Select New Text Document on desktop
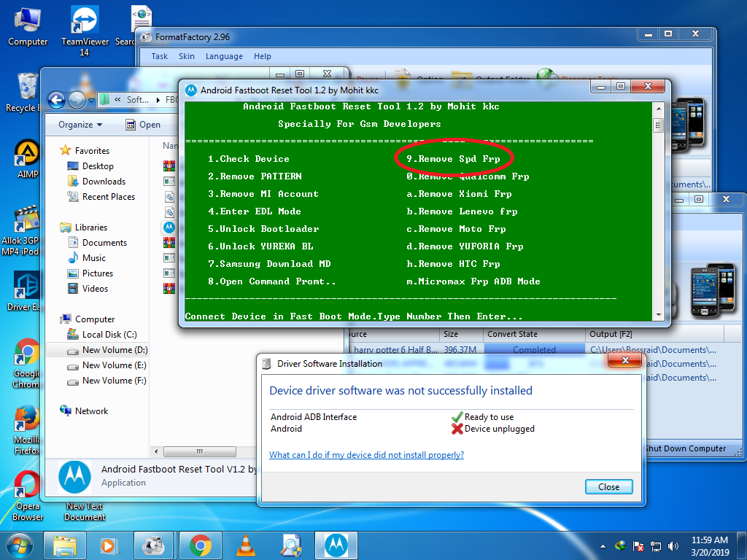 click(85, 511)
